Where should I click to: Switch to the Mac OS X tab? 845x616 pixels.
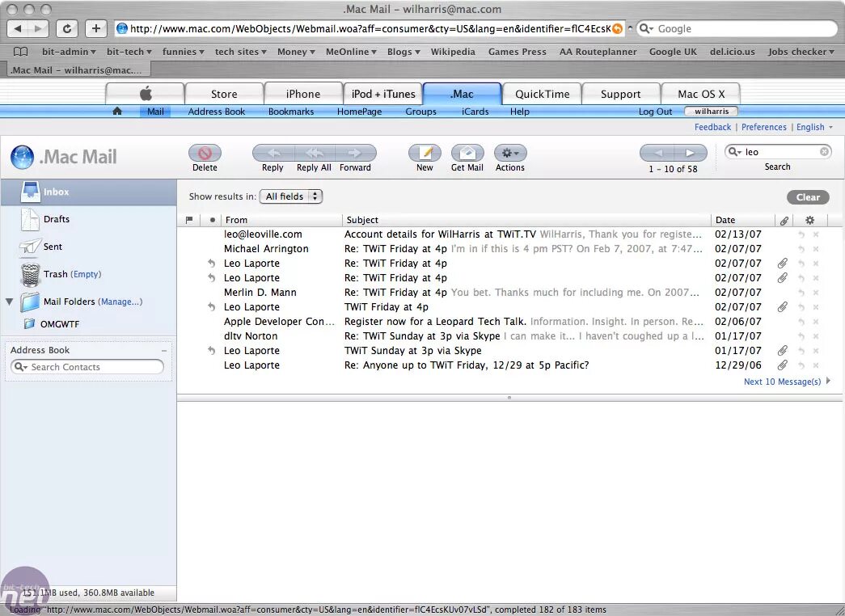tap(700, 94)
